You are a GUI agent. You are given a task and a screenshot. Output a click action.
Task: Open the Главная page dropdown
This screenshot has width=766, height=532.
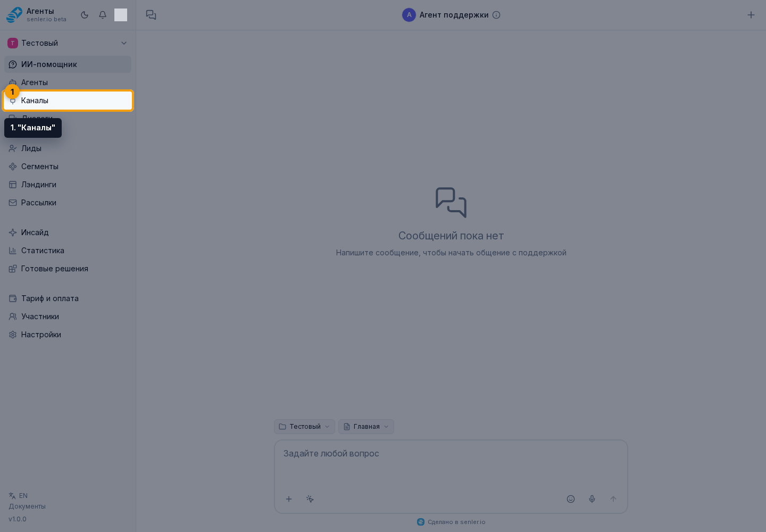click(x=366, y=427)
